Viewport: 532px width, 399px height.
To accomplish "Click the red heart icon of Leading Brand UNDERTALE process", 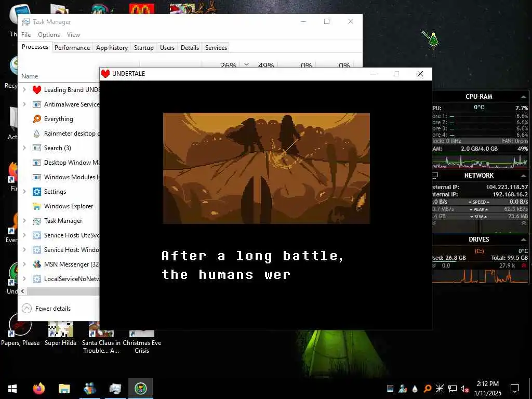I will click(x=37, y=90).
